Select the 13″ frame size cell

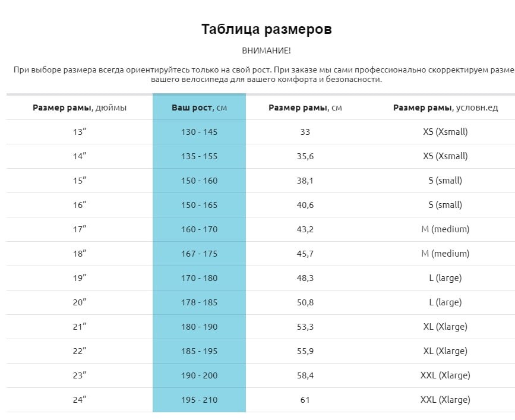click(80, 132)
